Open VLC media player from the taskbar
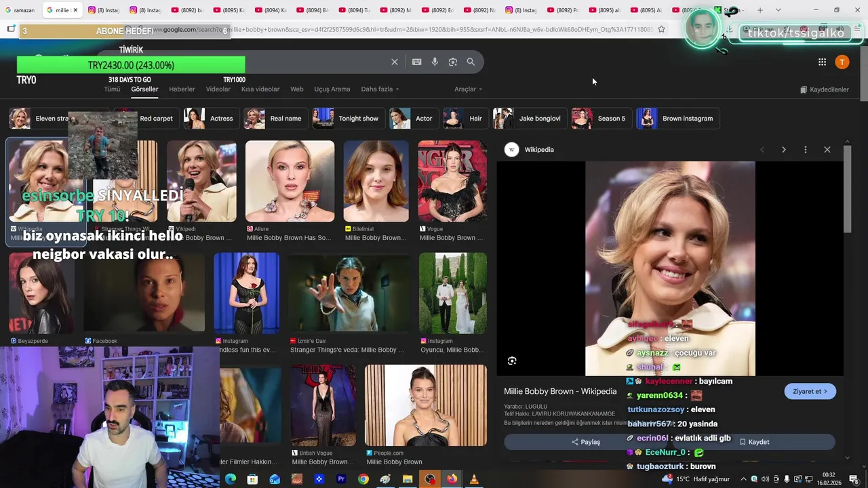Image resolution: width=868 pixels, height=488 pixels. tap(474, 479)
